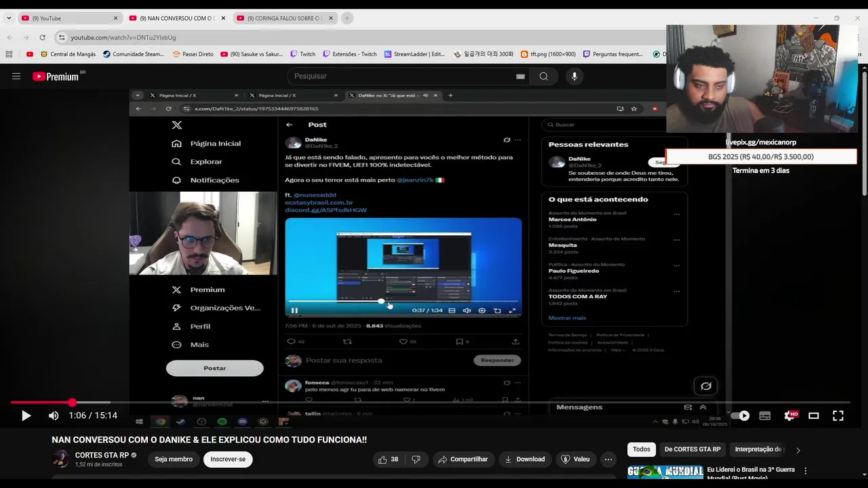868x488 pixels.
Task: Open the Comunidade Steam bookmark
Action: [x=134, y=54]
